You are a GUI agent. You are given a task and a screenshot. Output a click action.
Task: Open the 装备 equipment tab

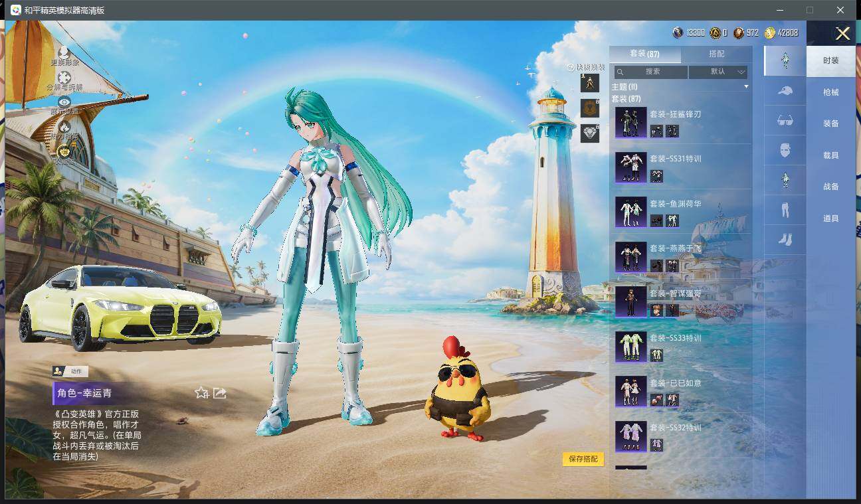[x=831, y=124]
